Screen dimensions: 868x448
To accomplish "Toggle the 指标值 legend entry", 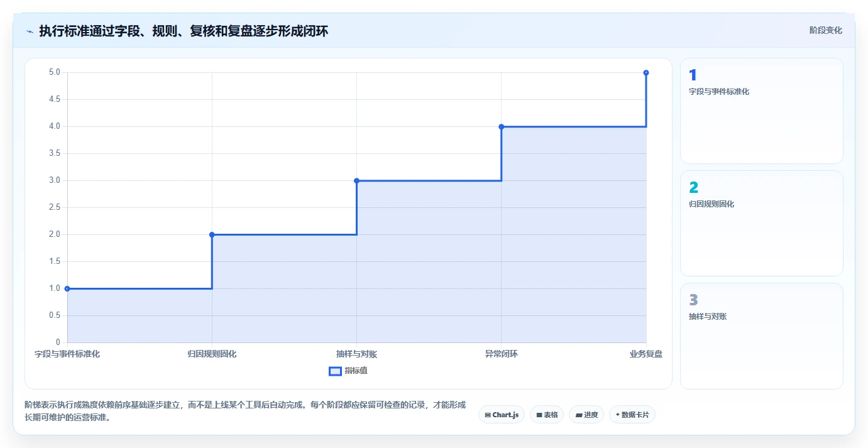I will 348,371.
